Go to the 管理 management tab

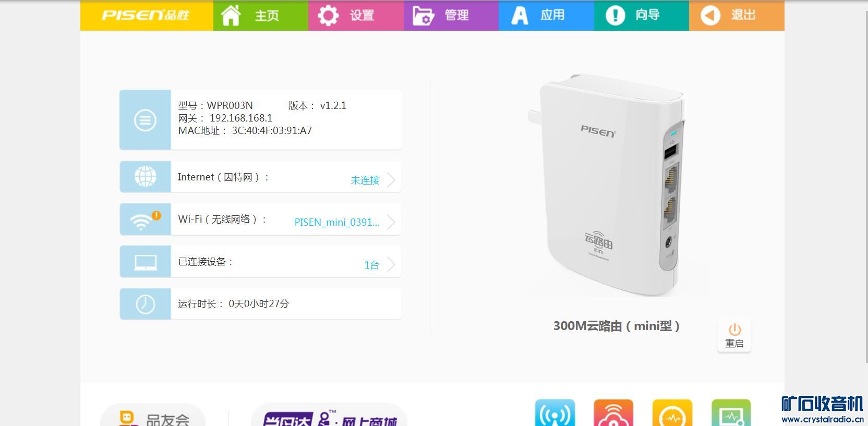pyautogui.click(x=451, y=15)
